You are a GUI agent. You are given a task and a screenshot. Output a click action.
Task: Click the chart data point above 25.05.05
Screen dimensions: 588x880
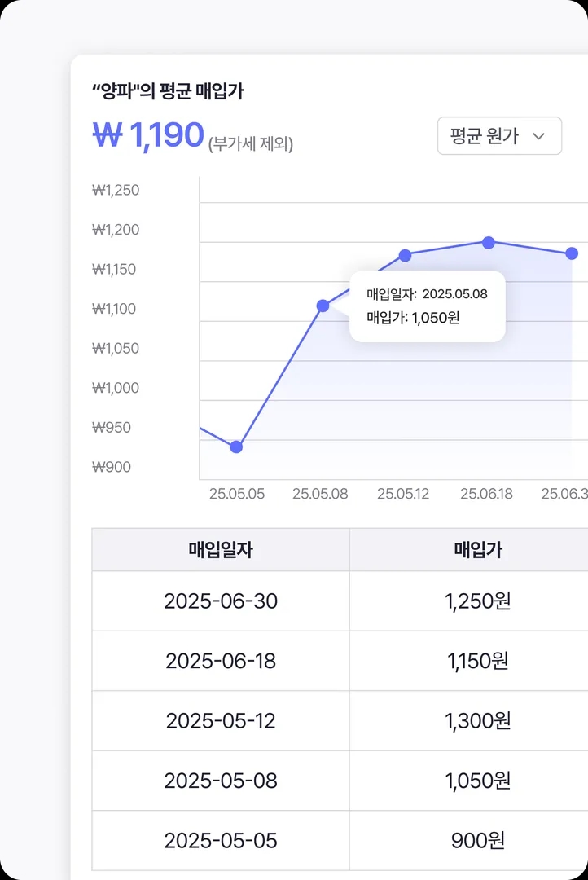236,447
